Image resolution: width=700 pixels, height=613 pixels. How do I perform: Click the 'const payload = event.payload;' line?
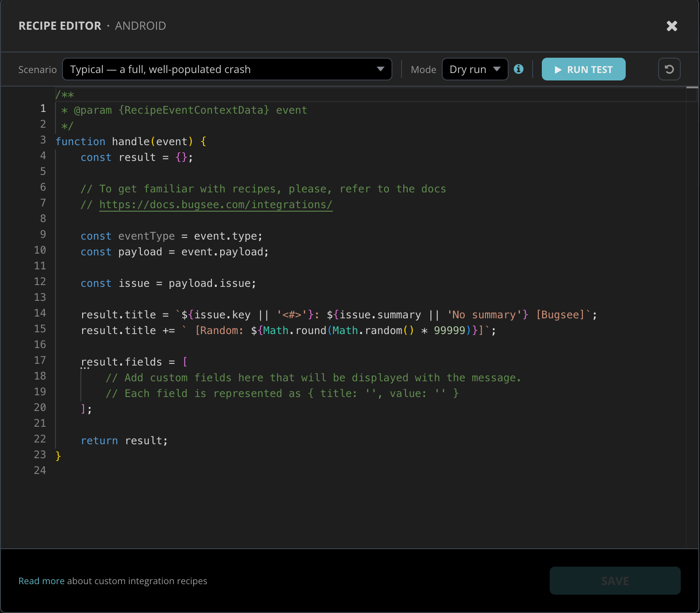click(x=175, y=252)
